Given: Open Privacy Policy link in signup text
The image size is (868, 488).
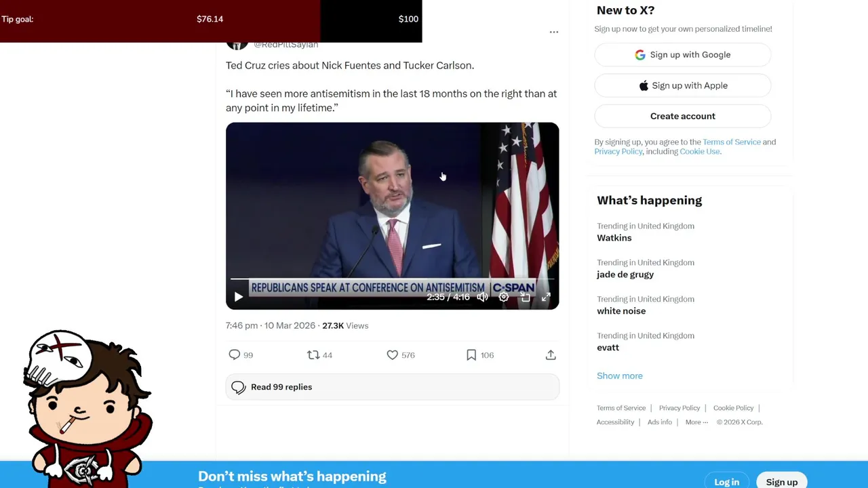Looking at the screenshot, I should pyautogui.click(x=618, y=151).
